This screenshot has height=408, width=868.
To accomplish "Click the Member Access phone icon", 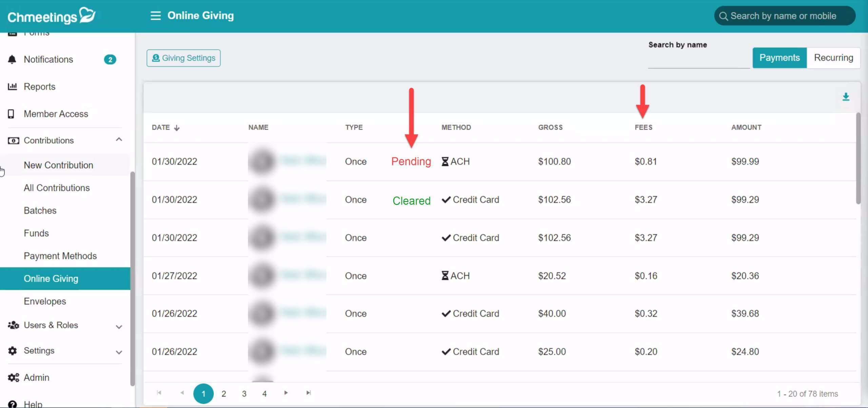I will [x=11, y=114].
